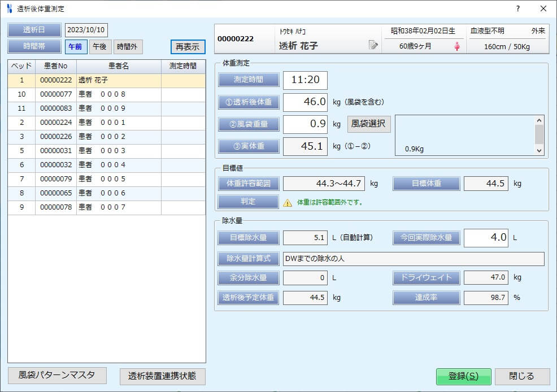Click the 2023/10/10 dialysis date field
The width and height of the screenshot is (557, 392).
coord(86,29)
